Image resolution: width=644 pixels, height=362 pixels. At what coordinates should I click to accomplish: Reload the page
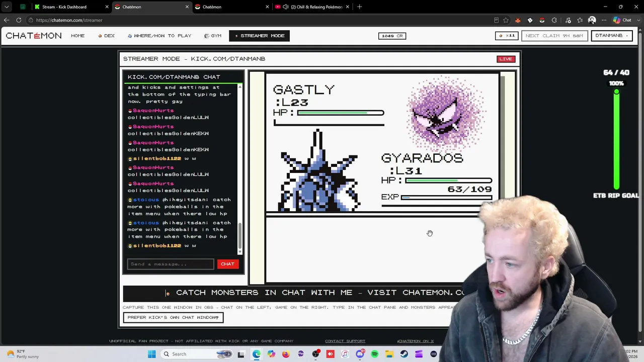19,20
